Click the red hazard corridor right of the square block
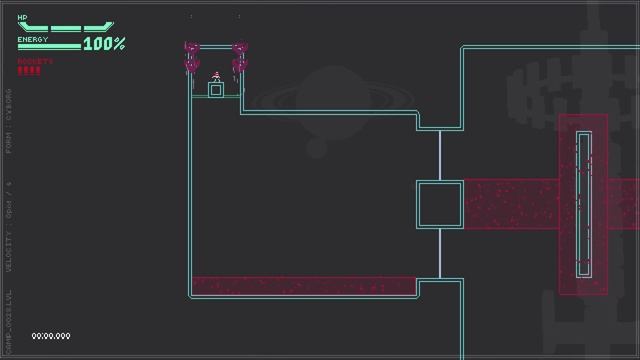This screenshot has height=360, width=640. tap(511, 204)
